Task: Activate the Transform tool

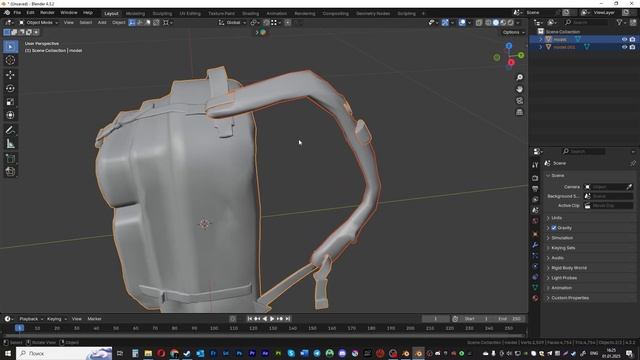Action: point(10,115)
